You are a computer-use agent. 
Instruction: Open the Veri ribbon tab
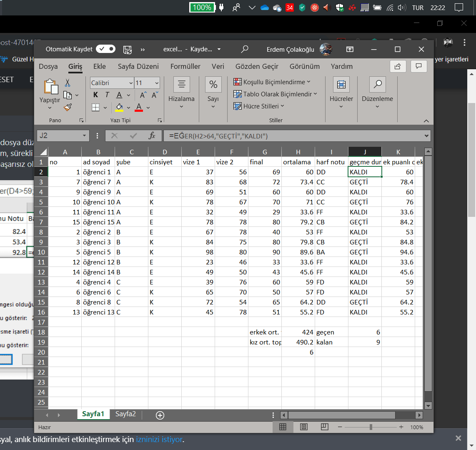(218, 66)
